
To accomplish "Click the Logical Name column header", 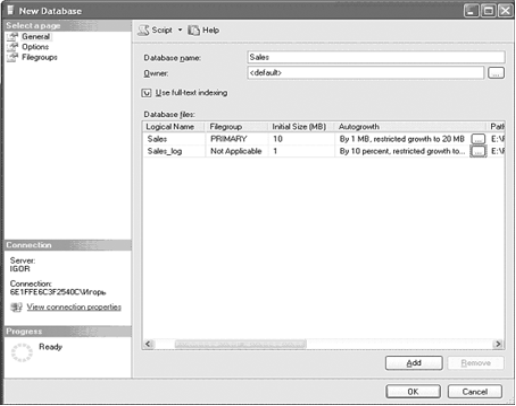I will click(173, 127).
